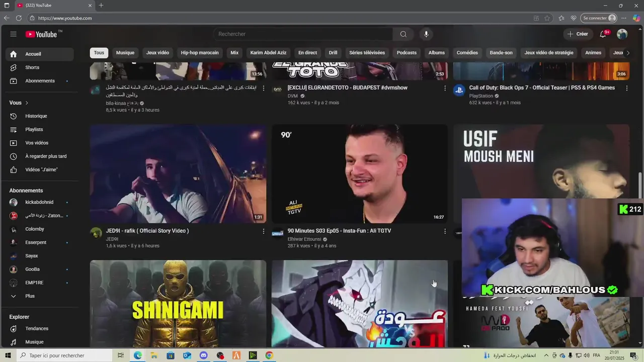Open À regarder plus tard
The height and width of the screenshot is (362, 644).
(x=40, y=156)
